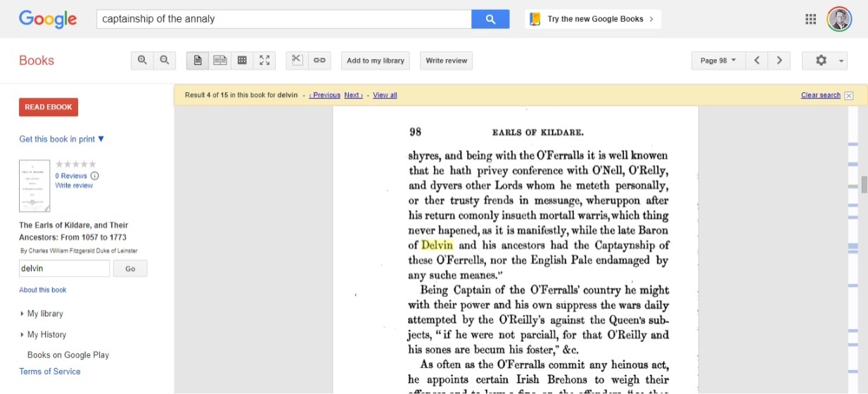Open the Google apps grid
This screenshot has height=394, width=868.
[x=810, y=19]
